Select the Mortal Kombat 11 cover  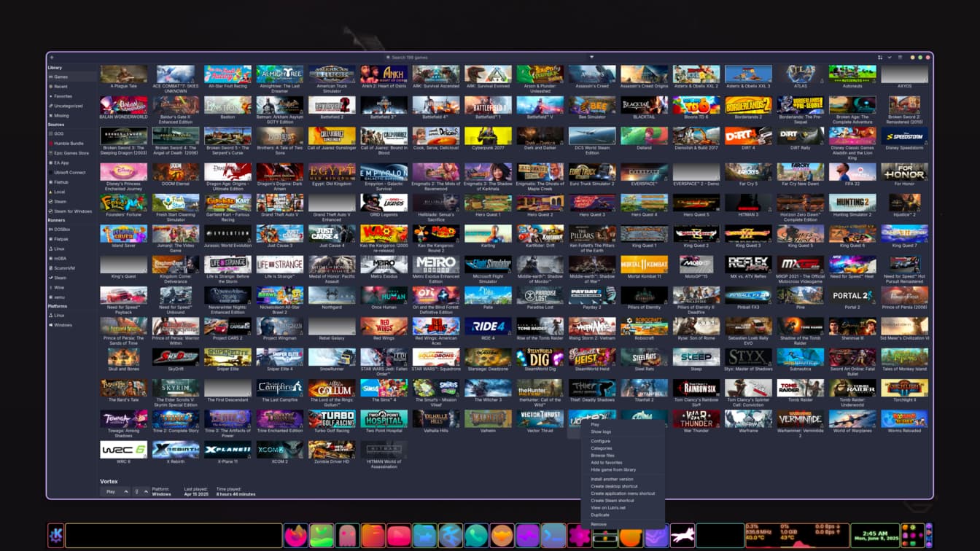(645, 265)
